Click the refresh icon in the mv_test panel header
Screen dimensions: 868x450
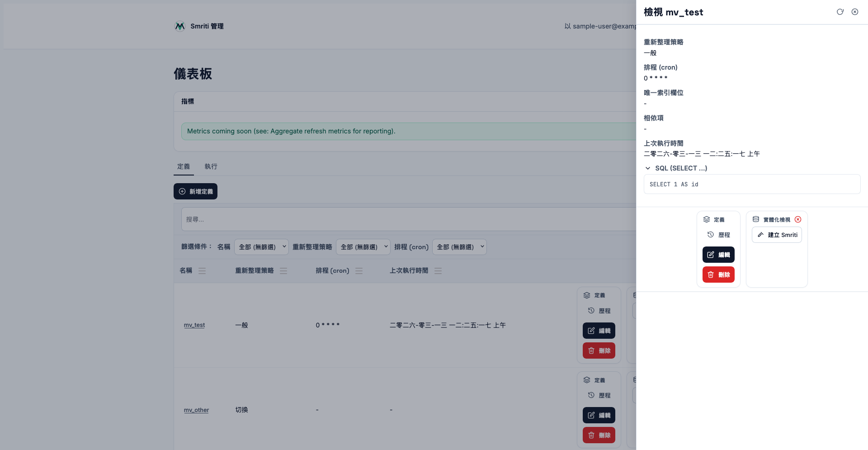pyautogui.click(x=840, y=12)
